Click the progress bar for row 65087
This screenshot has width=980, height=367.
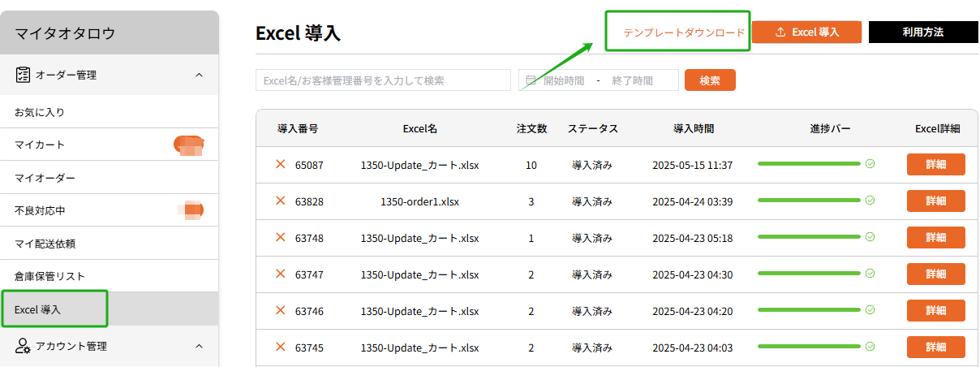tap(809, 164)
